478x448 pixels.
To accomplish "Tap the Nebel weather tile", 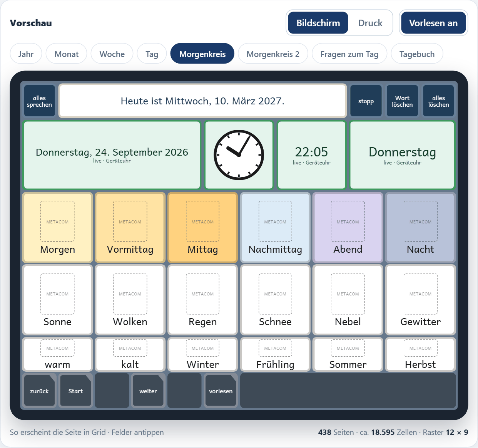I will pyautogui.click(x=348, y=300).
